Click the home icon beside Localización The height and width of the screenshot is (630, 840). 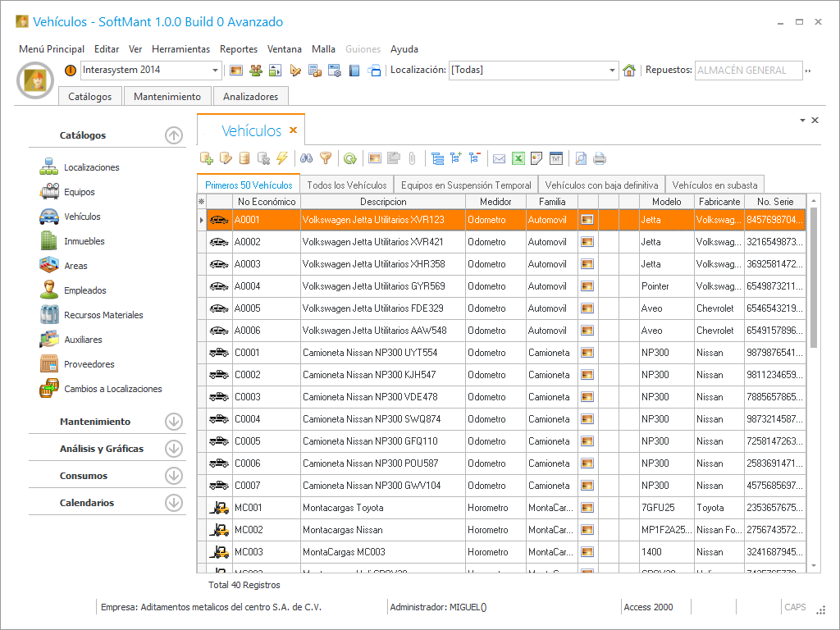pos(629,71)
